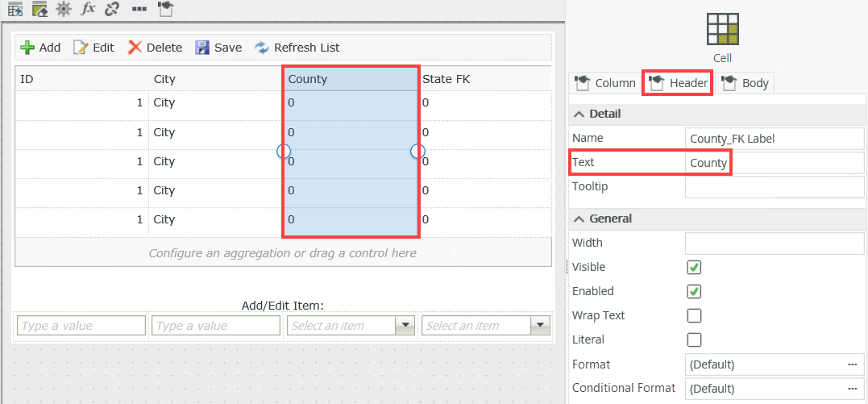Screen dimensions: 868x404
Task: Click the Add button with green plus
Action: point(40,48)
